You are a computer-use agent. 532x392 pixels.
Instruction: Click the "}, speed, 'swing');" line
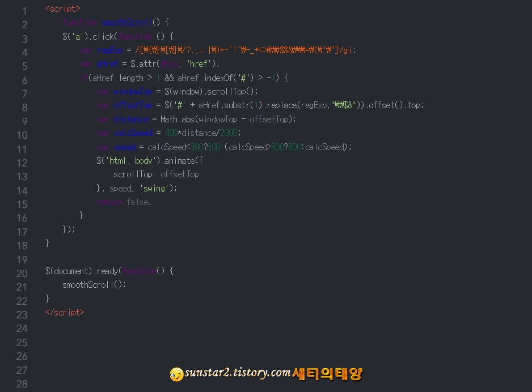[137, 189]
